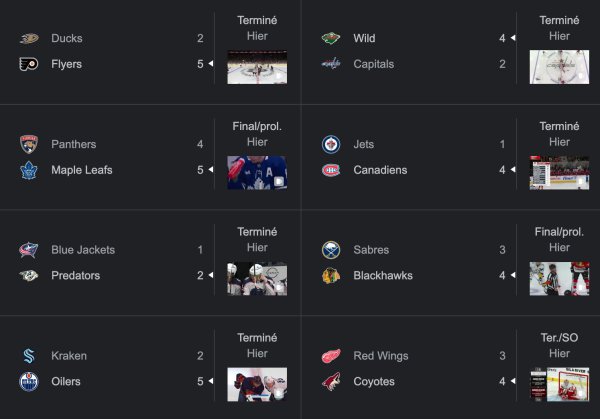This screenshot has width=600, height=419.
Task: Click the Panthers team logo
Action: tap(28, 144)
